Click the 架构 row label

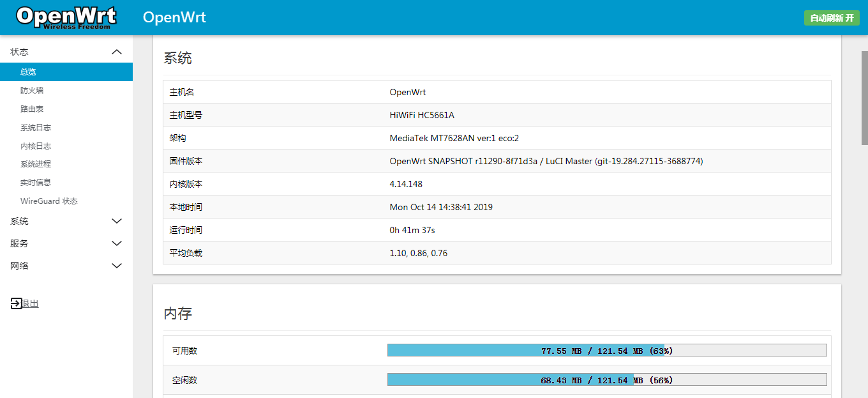click(x=177, y=138)
